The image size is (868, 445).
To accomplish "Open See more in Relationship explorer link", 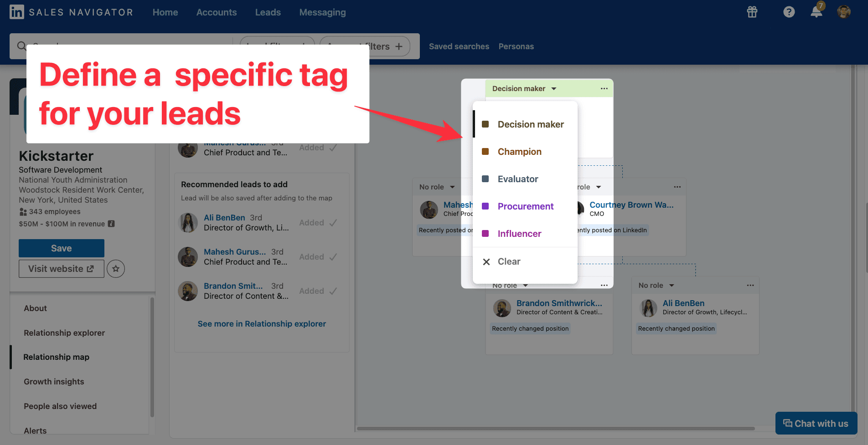I will coord(262,324).
